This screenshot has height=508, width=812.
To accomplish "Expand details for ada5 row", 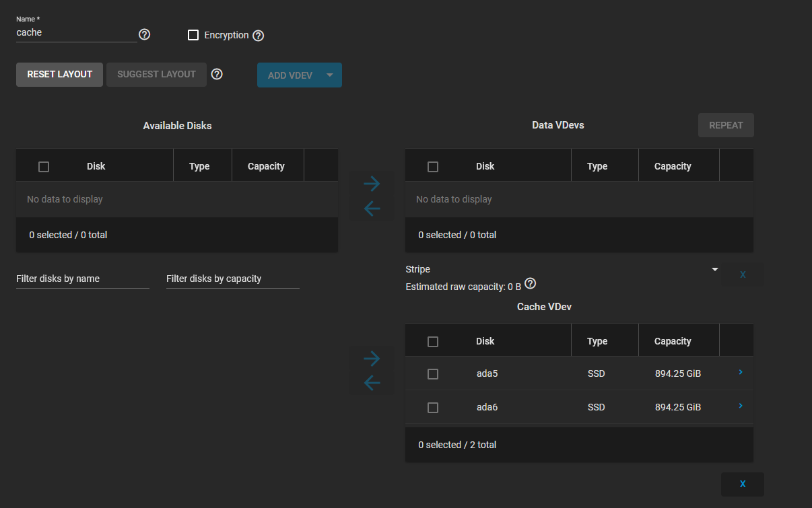I will pyautogui.click(x=741, y=371).
